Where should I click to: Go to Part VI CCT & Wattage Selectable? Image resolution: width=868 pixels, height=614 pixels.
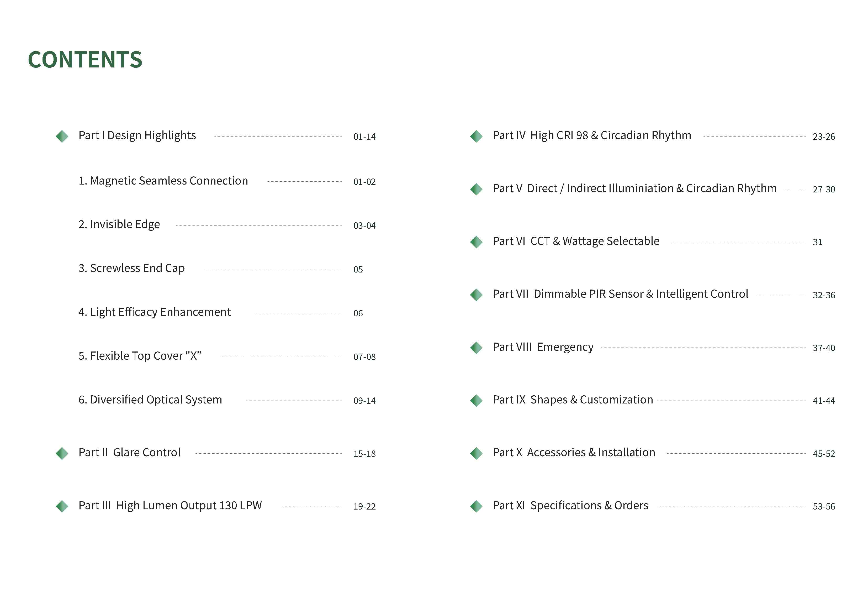coord(576,241)
